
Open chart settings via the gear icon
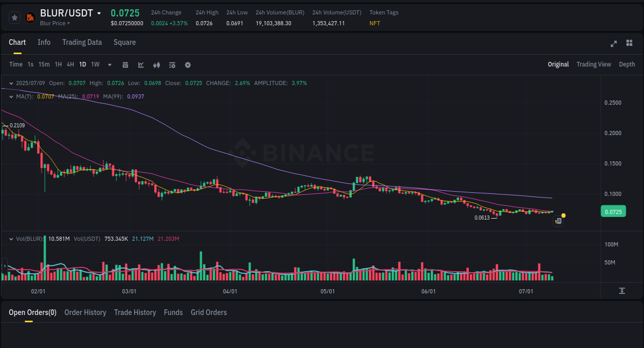click(x=188, y=64)
